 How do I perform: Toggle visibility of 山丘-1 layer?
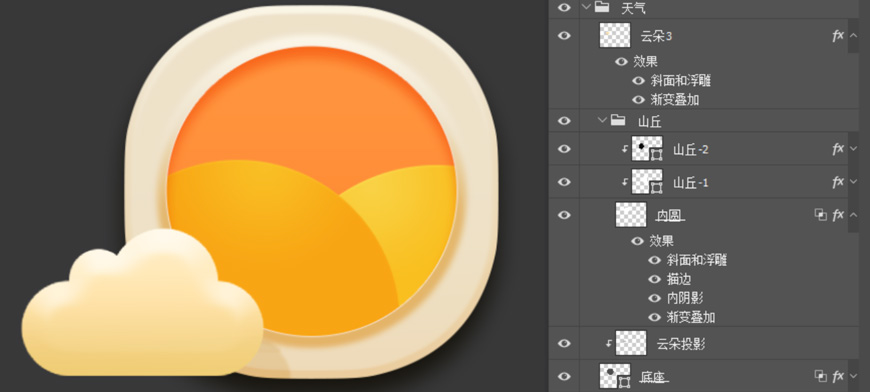click(564, 182)
